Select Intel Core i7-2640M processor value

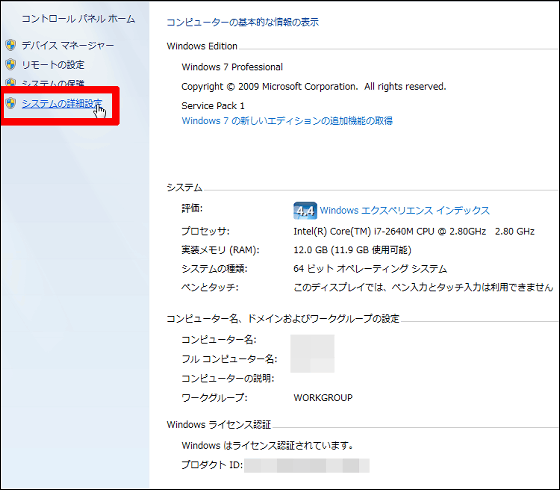pos(414,231)
